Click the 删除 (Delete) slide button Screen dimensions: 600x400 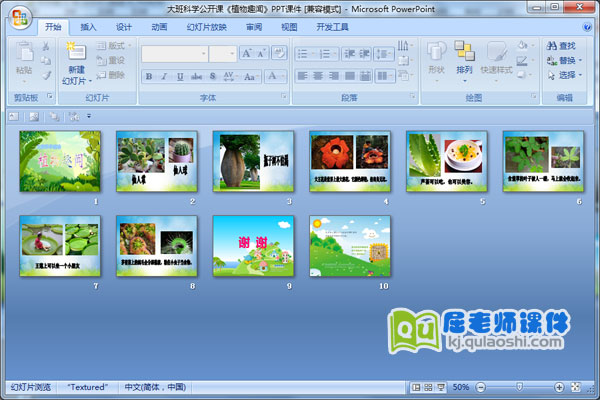coord(111,75)
